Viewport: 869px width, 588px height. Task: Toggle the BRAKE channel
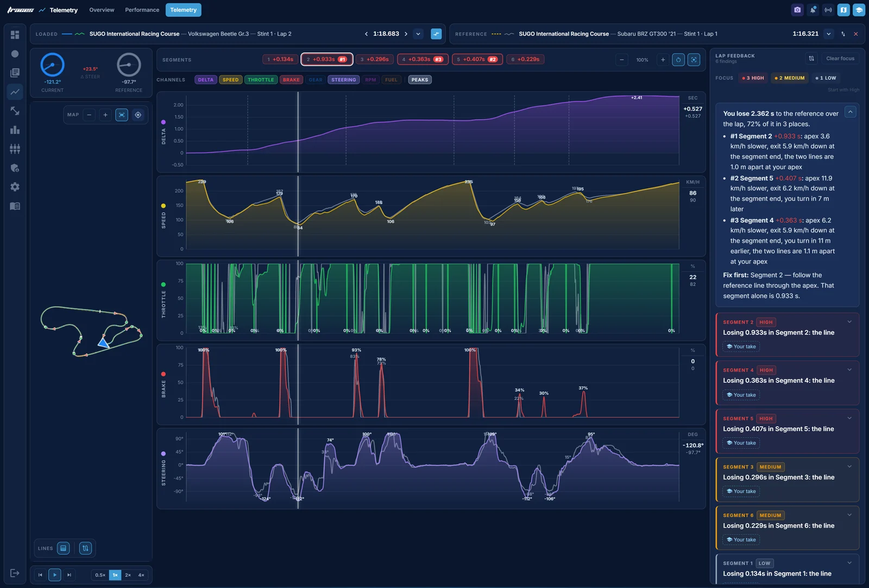tap(291, 80)
